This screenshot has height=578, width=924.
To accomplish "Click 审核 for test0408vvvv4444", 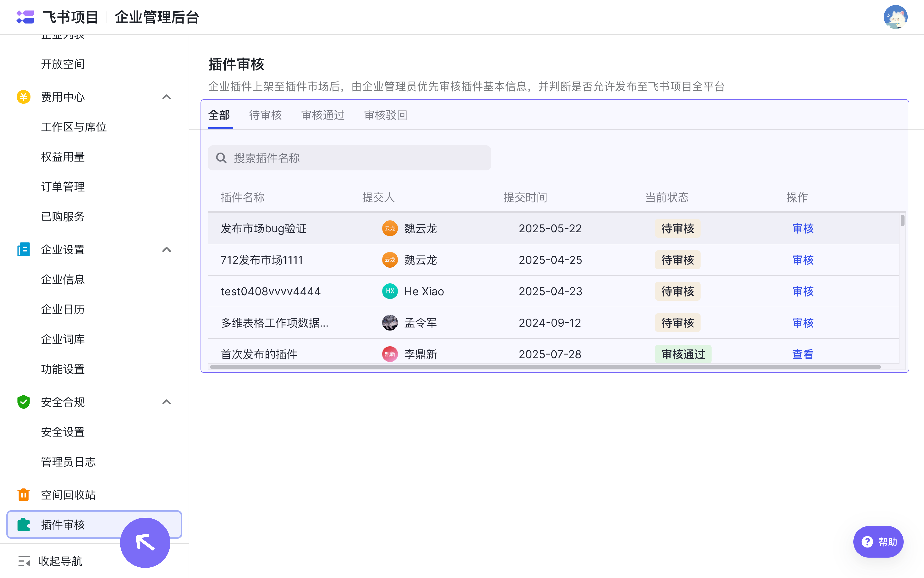I will (x=803, y=291).
